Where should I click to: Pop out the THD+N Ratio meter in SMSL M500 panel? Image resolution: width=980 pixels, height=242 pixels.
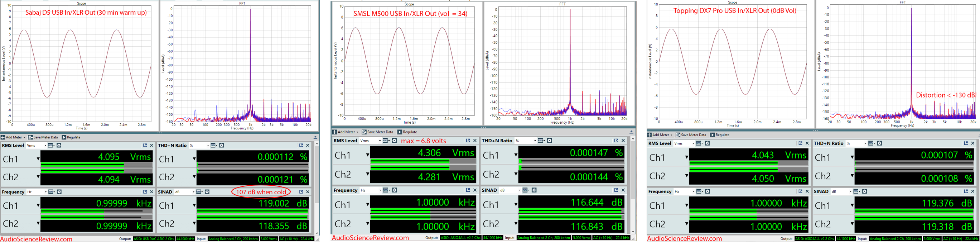tap(616, 141)
